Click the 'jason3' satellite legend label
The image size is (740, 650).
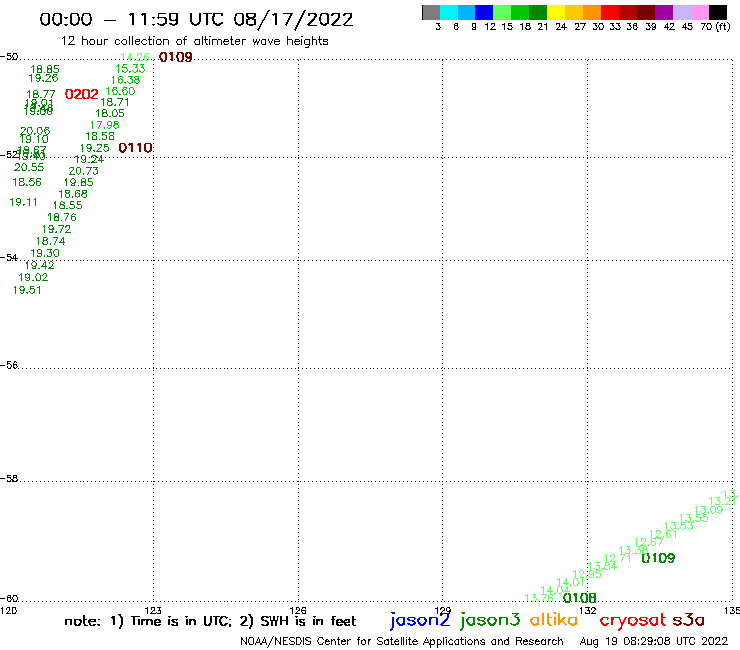pyautogui.click(x=490, y=620)
